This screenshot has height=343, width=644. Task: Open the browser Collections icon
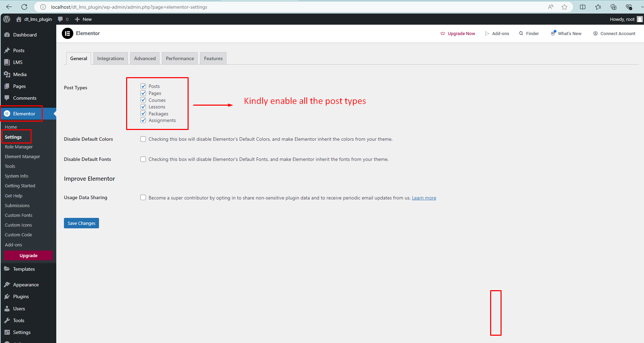pyautogui.click(x=613, y=7)
